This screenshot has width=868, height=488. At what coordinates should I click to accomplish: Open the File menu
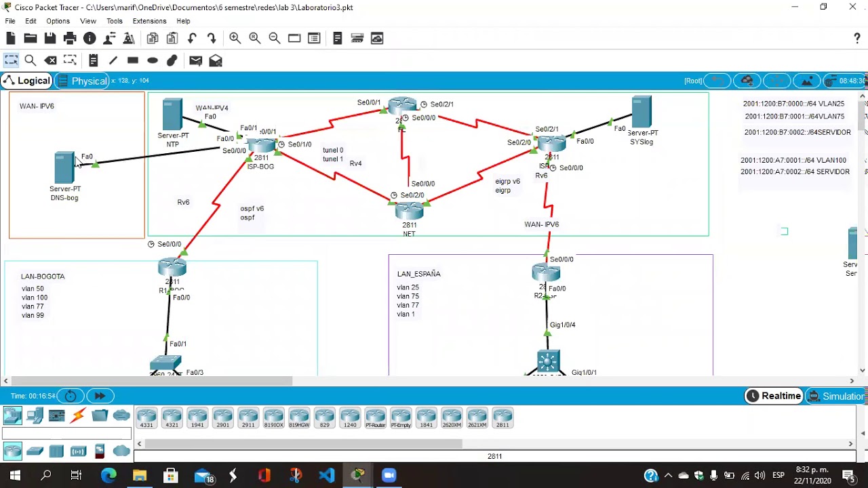point(10,21)
